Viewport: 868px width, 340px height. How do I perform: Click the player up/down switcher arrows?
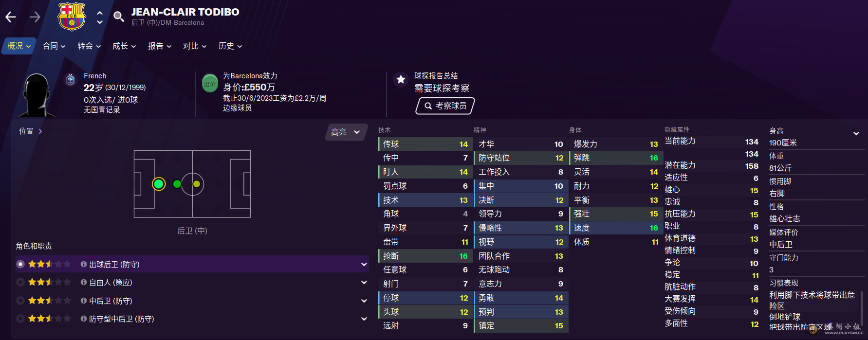click(x=100, y=17)
